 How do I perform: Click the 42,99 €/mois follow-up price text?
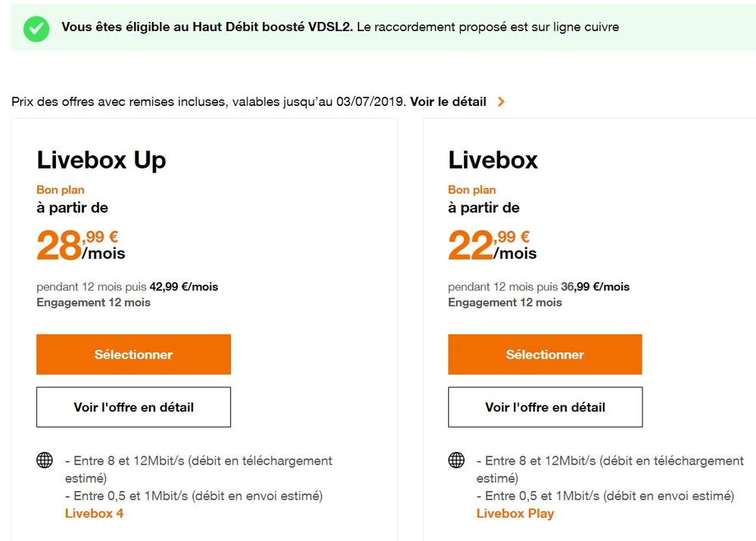click(184, 287)
